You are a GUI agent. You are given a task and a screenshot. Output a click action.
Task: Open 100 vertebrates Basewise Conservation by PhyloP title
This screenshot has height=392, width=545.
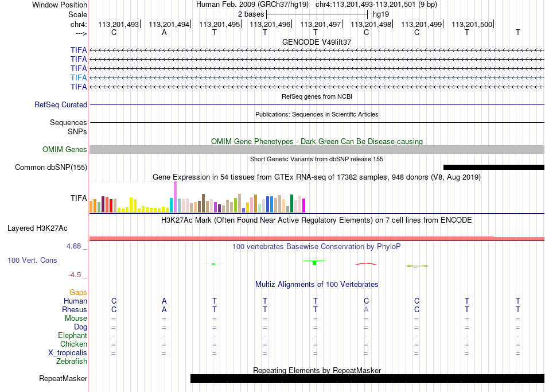click(x=317, y=247)
